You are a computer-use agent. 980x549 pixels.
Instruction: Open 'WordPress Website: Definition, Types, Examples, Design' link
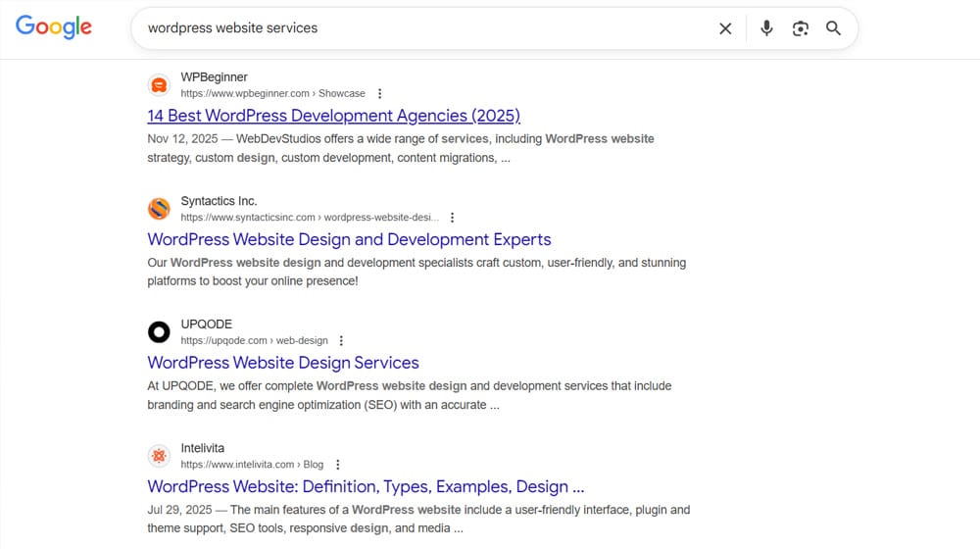pyautogui.click(x=366, y=486)
